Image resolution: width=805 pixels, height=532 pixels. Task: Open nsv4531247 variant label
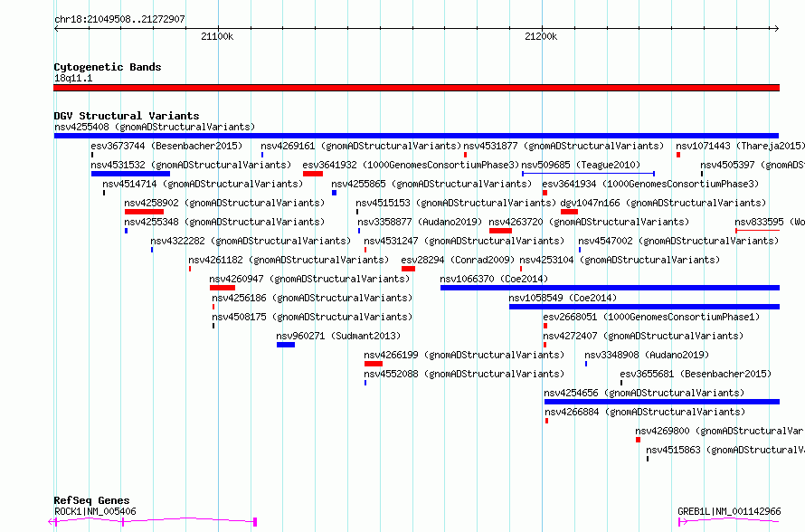tap(464, 241)
